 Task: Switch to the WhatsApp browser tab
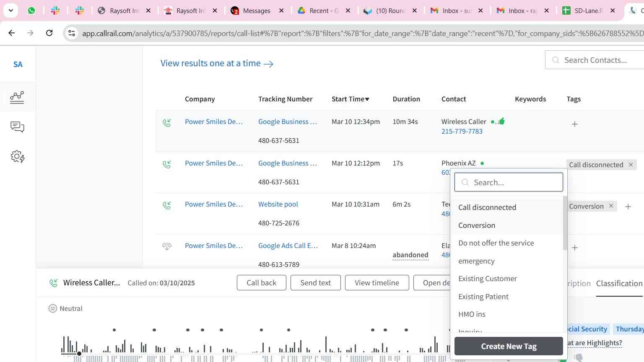pyautogui.click(x=31, y=10)
